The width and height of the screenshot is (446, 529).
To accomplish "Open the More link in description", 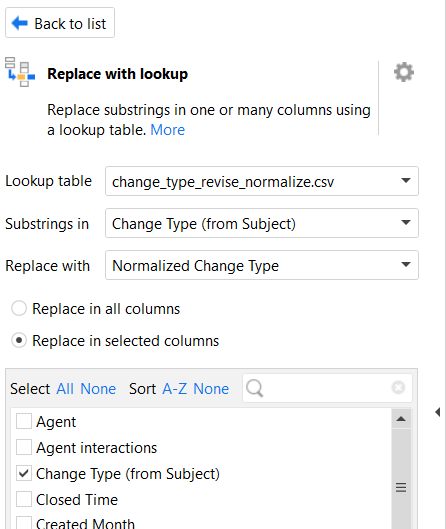I will pos(168,130).
